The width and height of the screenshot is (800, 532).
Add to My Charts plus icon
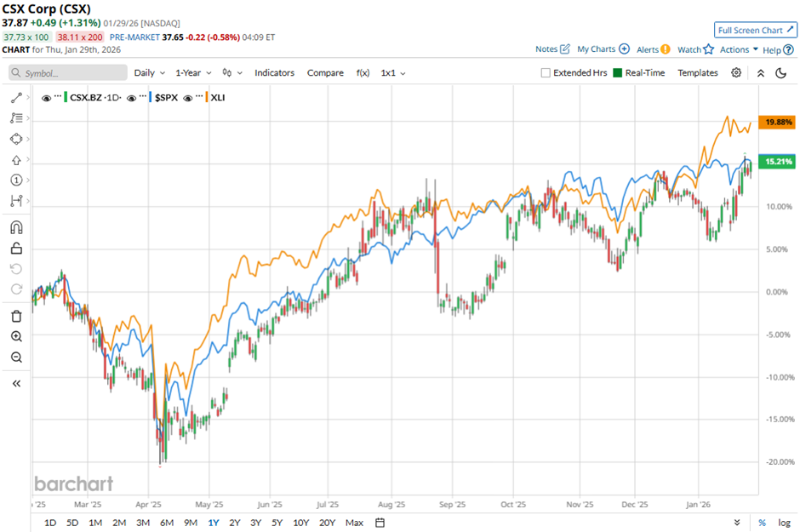click(624, 49)
